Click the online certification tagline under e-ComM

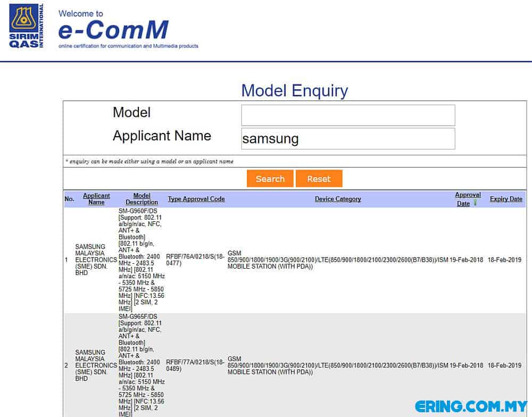(x=128, y=46)
